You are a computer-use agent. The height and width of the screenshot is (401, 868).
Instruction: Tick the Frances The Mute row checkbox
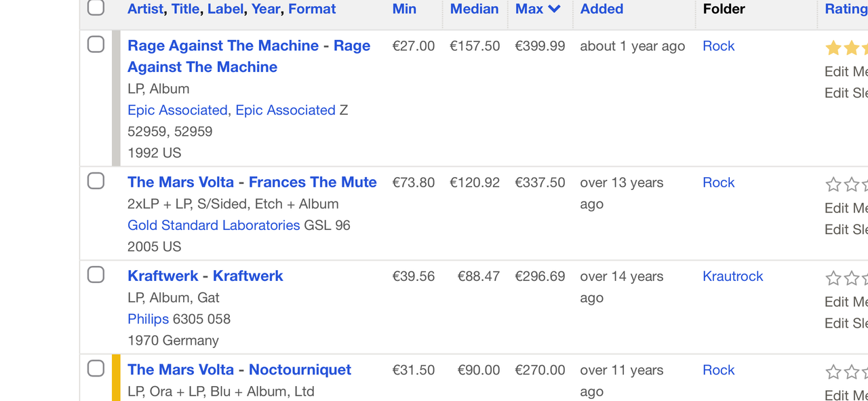(96, 180)
